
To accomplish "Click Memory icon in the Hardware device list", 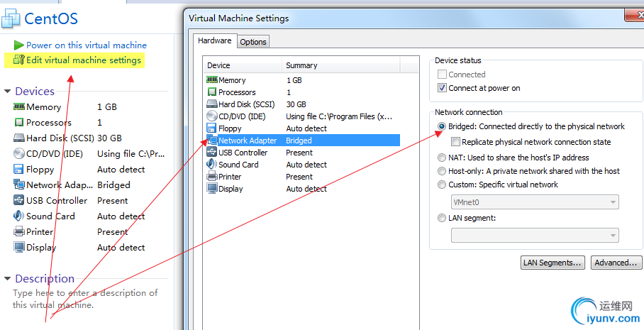I will point(212,79).
